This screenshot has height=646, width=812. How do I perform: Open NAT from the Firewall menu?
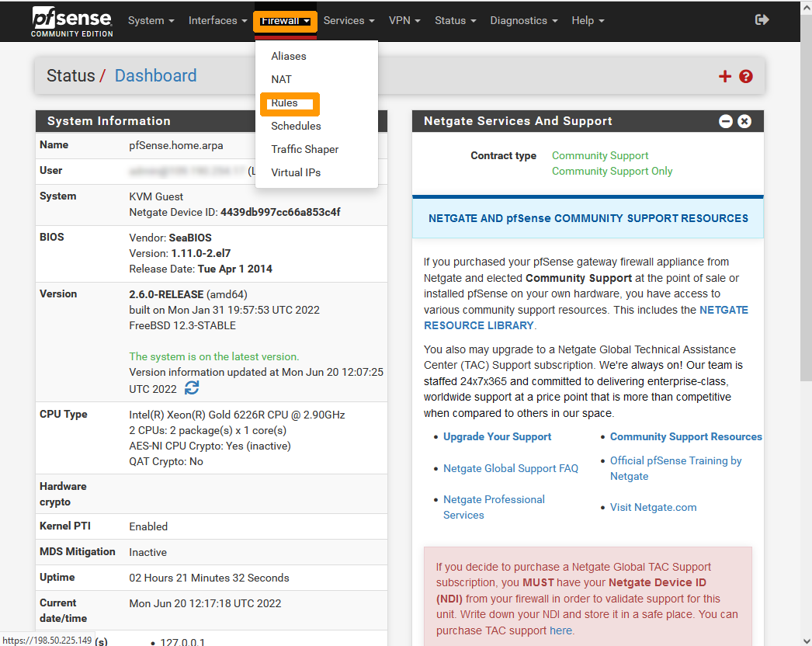click(281, 79)
